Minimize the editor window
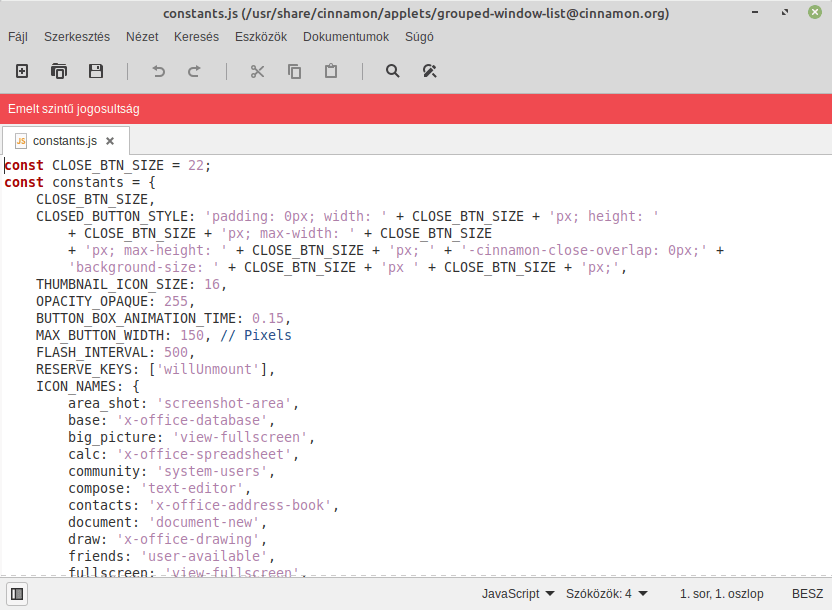Screen dimensions: 832x610 [x=755, y=12]
